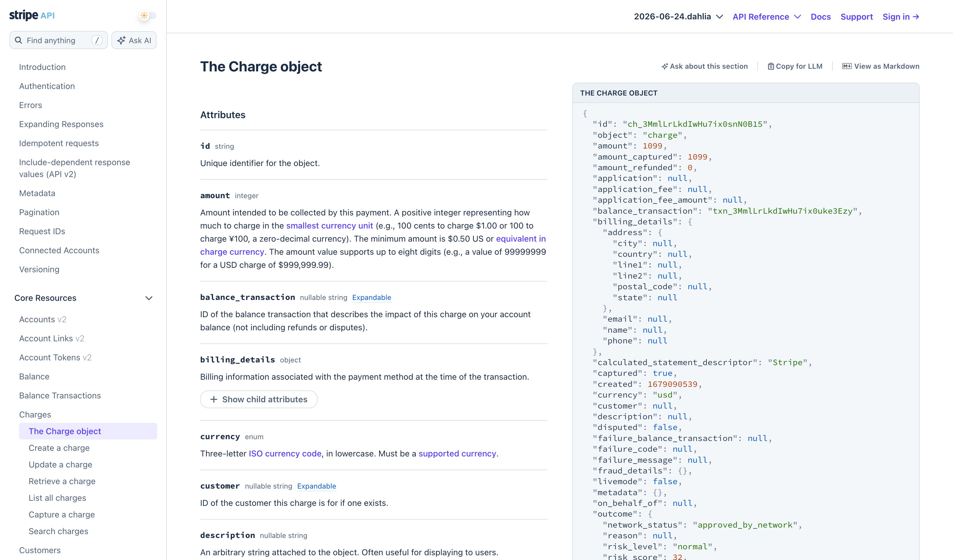This screenshot has width=953, height=560.
Task: Click the Stripe API logo
Action: tap(32, 15)
